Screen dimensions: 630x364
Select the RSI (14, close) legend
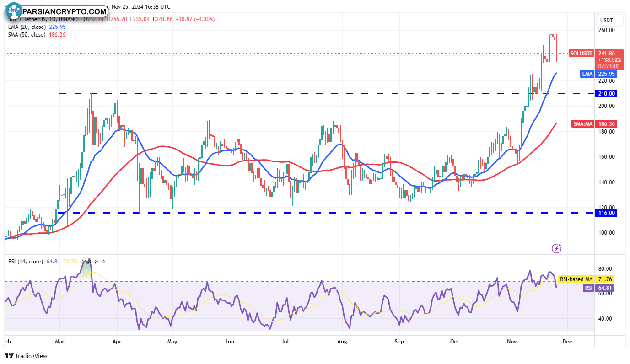coord(26,262)
